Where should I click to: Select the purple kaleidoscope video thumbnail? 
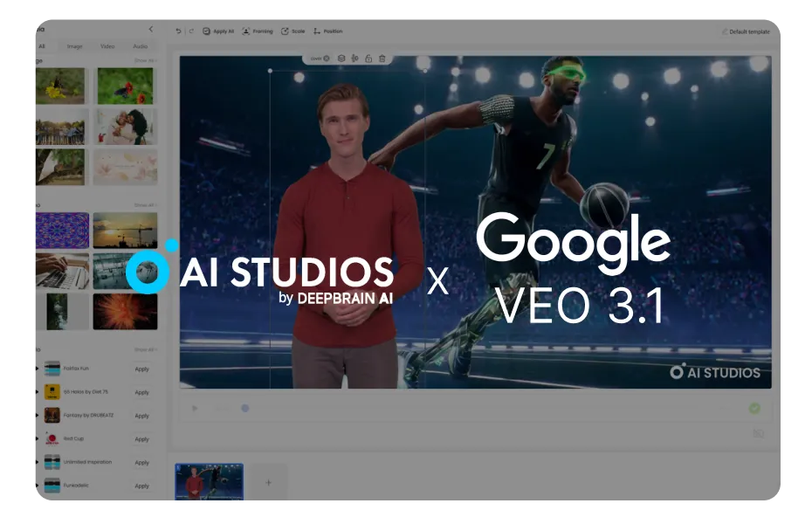[x=62, y=231]
